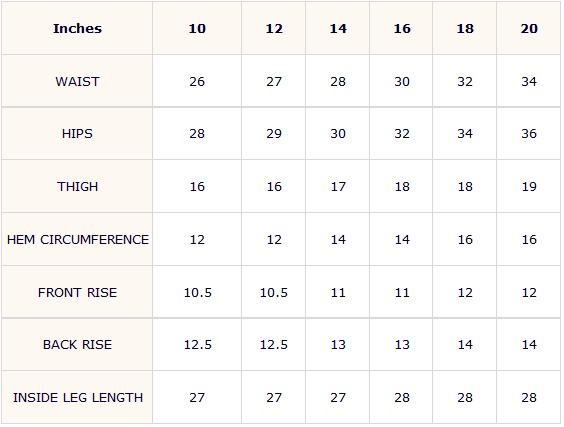The height and width of the screenshot is (427, 564).
Task: Select the size 10 column header
Action: 197,28
